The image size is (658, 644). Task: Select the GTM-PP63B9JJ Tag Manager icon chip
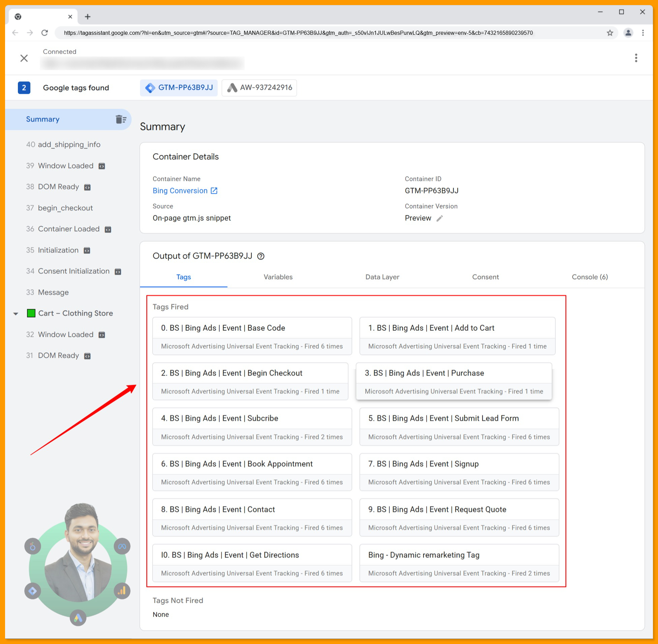[x=150, y=88]
